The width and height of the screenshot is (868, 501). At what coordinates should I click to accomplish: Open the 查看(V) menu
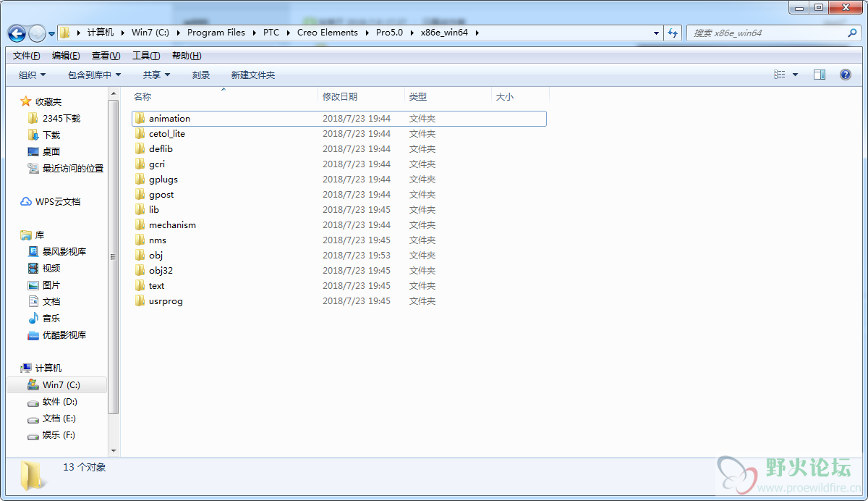coord(106,56)
